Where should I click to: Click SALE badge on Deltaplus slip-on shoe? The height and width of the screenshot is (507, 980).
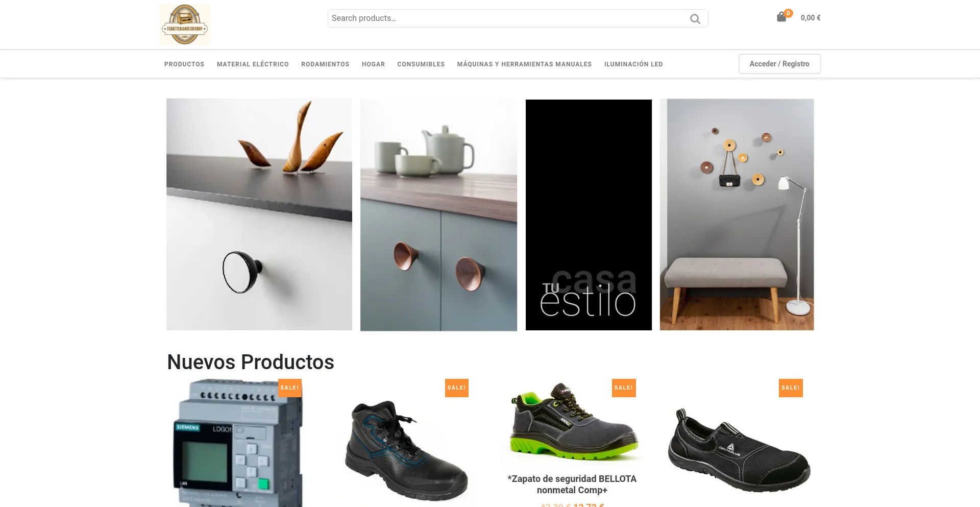(x=791, y=388)
